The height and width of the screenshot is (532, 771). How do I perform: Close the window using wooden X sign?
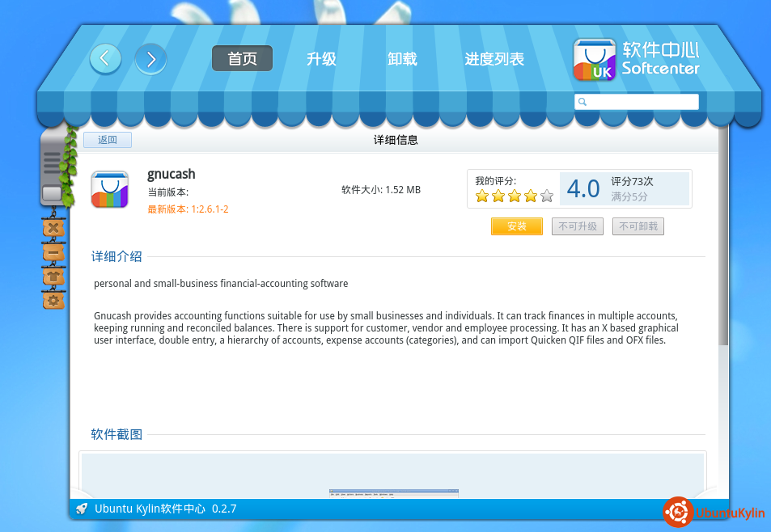53,228
